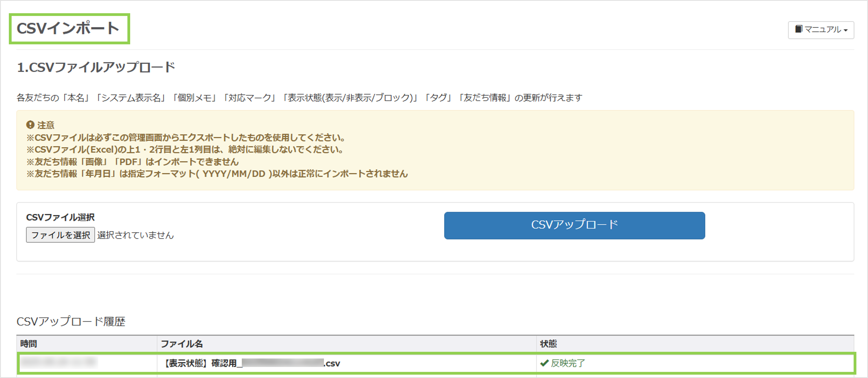Click the ファイルを選択 file chooser button
Screen dimensions: 868x378
click(x=60, y=235)
